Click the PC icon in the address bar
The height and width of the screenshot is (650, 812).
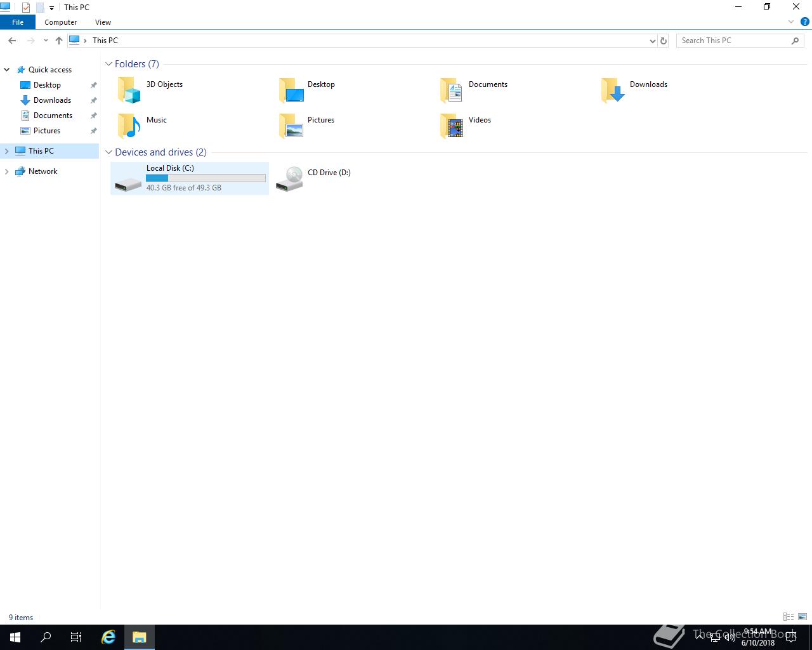[x=74, y=41]
